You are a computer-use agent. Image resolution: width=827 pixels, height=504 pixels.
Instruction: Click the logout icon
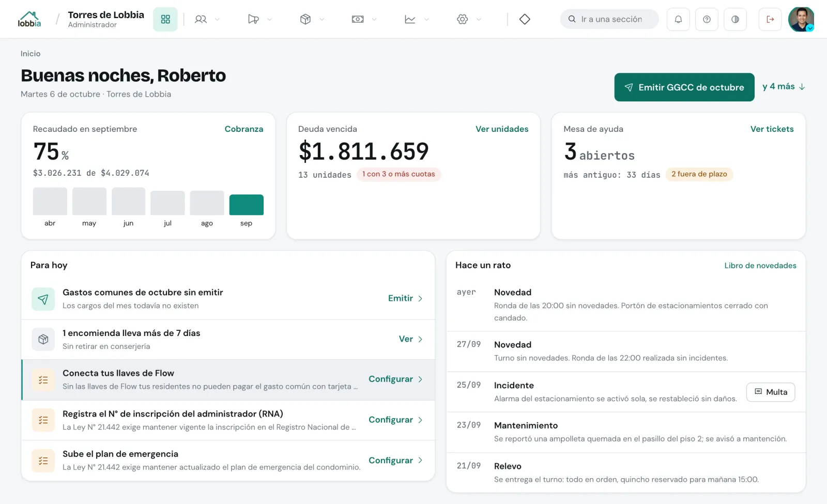click(770, 19)
